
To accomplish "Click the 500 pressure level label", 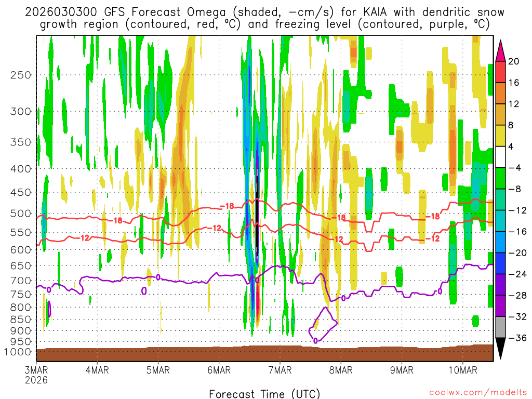I will click(x=21, y=213).
